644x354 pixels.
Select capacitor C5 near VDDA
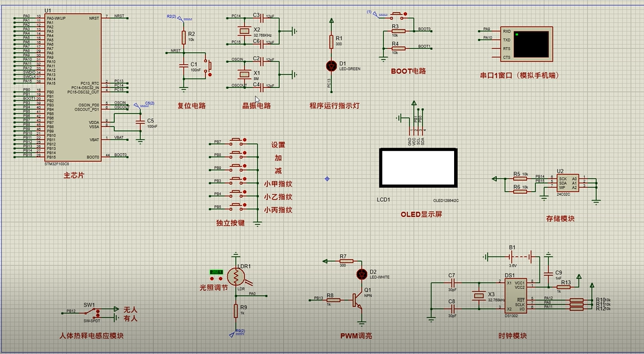click(x=140, y=123)
